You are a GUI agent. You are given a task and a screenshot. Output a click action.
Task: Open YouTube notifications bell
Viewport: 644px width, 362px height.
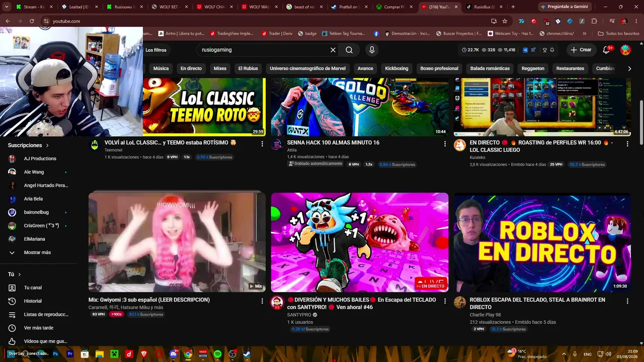[x=607, y=50]
